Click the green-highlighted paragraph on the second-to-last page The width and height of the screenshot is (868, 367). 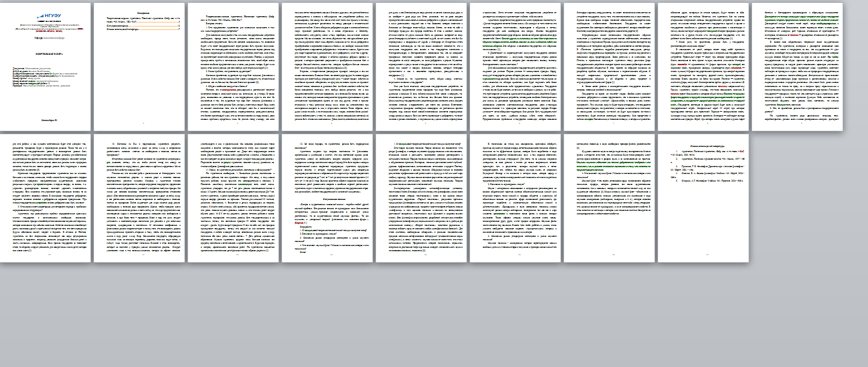[614, 167]
